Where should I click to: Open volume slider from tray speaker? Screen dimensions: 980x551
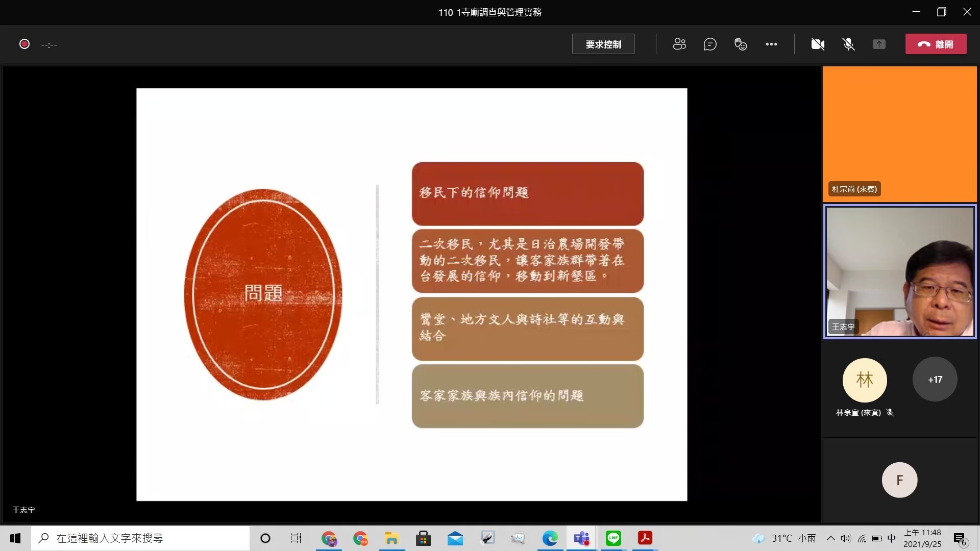click(x=846, y=538)
